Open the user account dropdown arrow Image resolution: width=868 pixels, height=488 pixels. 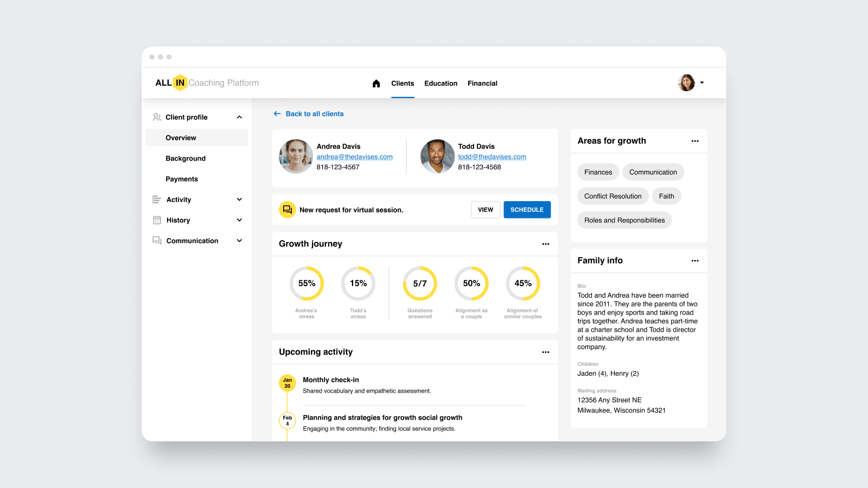[702, 83]
